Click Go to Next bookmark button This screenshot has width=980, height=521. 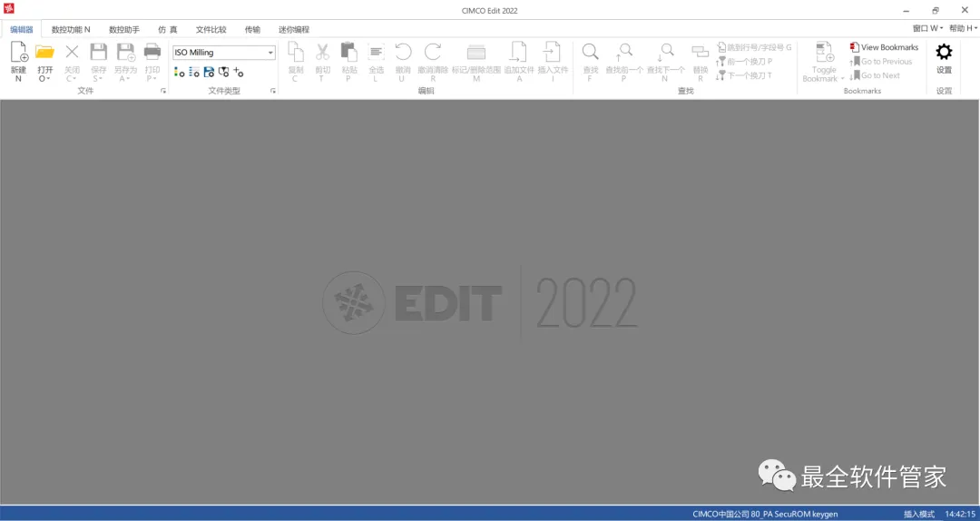pos(875,75)
